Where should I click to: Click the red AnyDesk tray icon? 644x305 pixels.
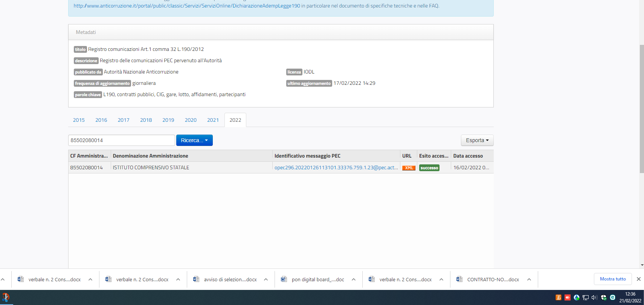[x=568, y=297]
